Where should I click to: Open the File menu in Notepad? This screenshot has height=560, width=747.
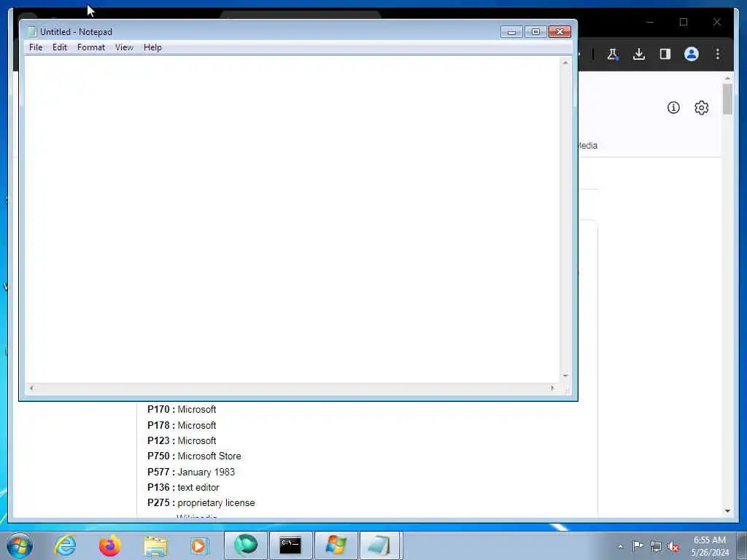click(36, 47)
